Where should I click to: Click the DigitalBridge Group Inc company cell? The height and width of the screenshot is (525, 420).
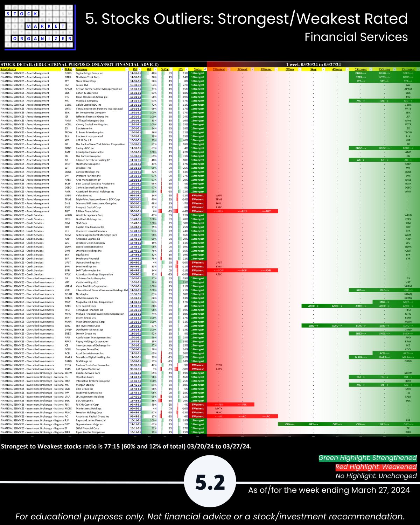click(102, 73)
